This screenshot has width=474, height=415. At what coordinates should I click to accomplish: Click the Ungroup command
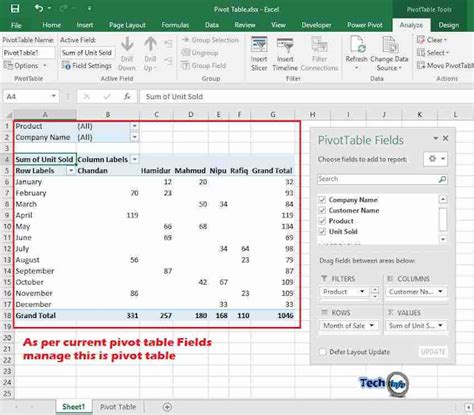click(x=200, y=53)
